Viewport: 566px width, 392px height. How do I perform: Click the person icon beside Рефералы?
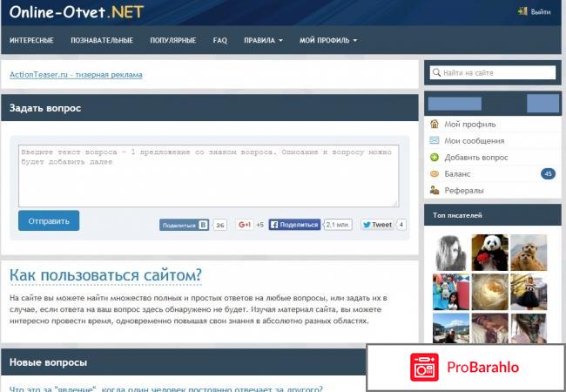(435, 190)
